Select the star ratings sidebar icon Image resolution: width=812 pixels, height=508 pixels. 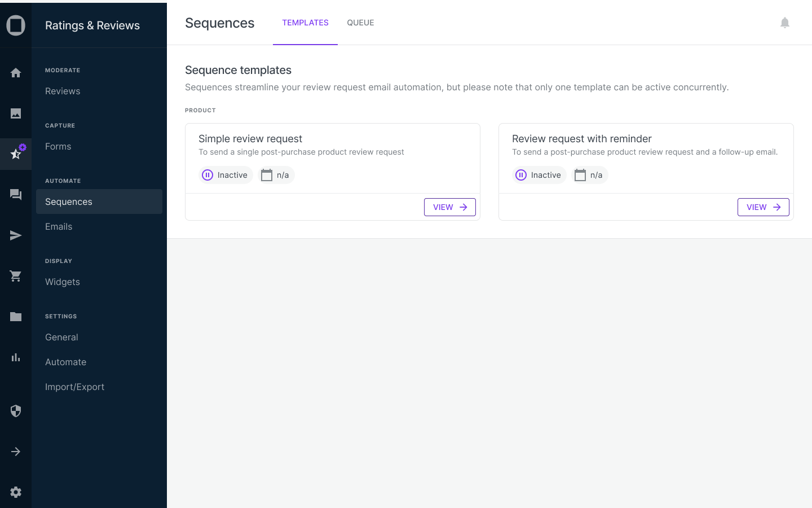(x=16, y=154)
